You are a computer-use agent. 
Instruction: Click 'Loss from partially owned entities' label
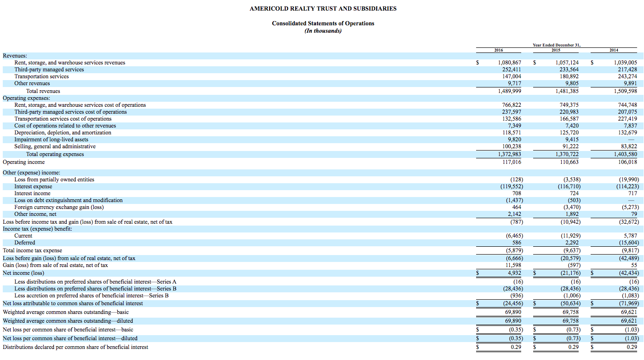pyautogui.click(x=54, y=180)
